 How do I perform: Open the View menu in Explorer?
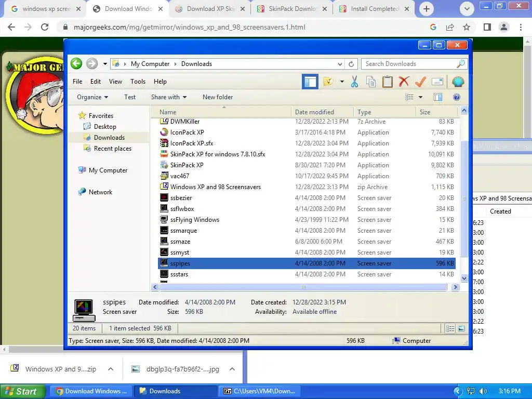pos(115,82)
